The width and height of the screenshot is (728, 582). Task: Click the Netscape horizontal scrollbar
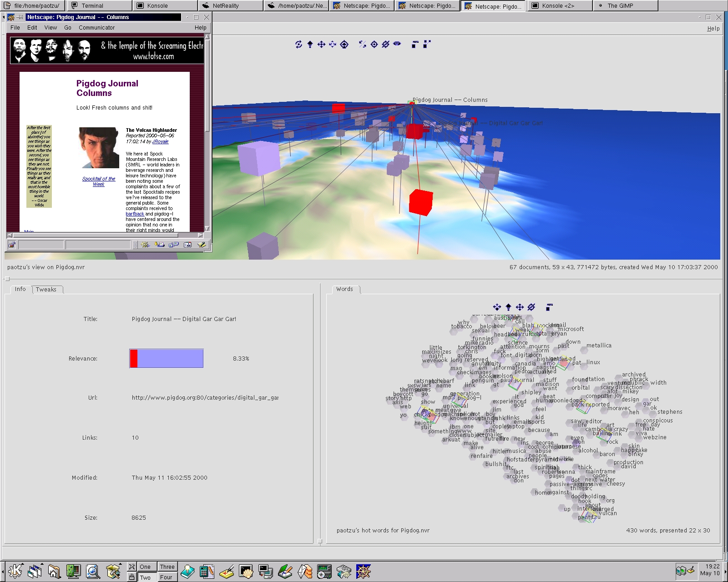[105, 235]
